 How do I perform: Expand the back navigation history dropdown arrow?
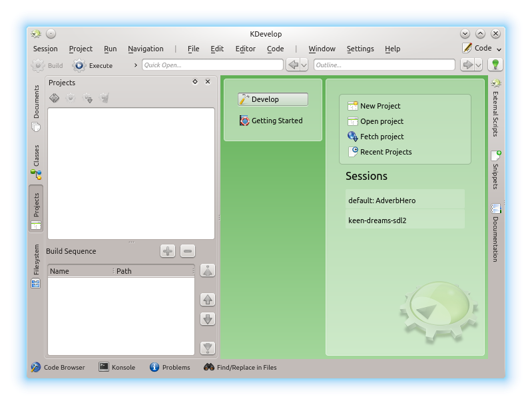pyautogui.click(x=304, y=65)
